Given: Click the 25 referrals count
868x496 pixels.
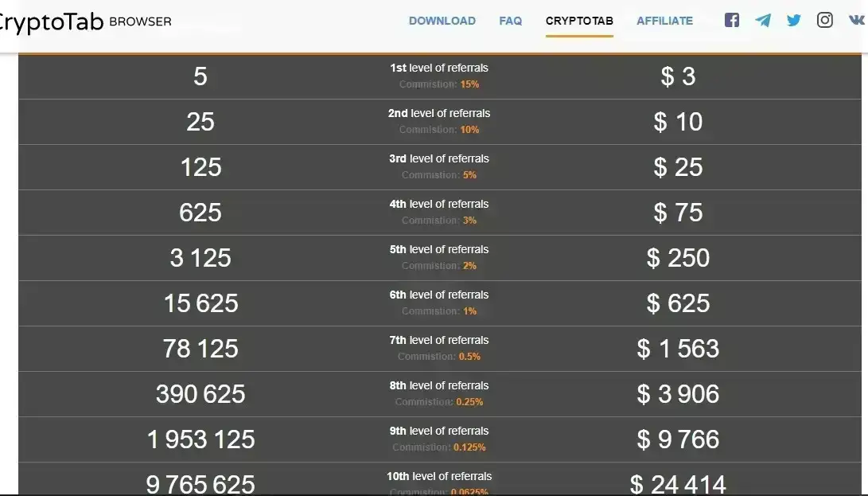Looking at the screenshot, I should [200, 122].
